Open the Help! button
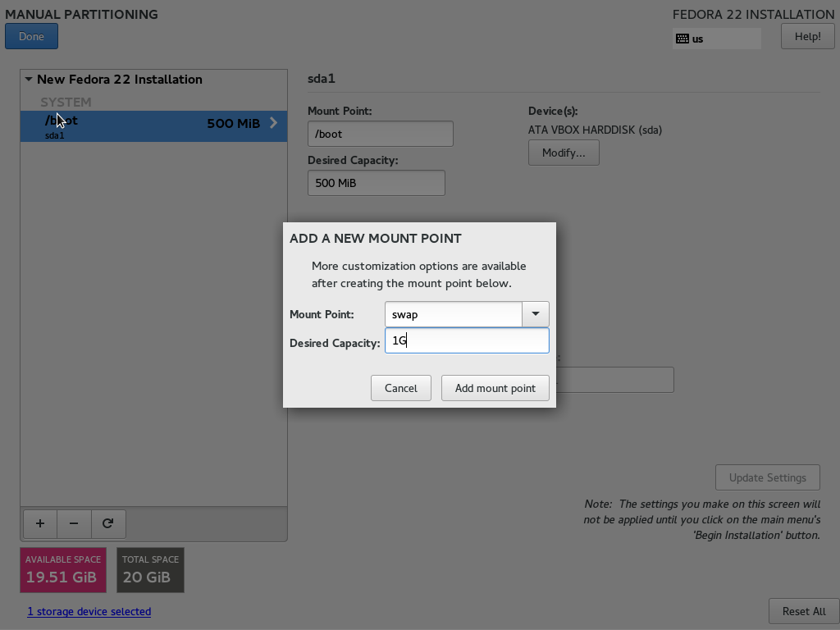Screen dimensions: 840x630 tap(807, 36)
